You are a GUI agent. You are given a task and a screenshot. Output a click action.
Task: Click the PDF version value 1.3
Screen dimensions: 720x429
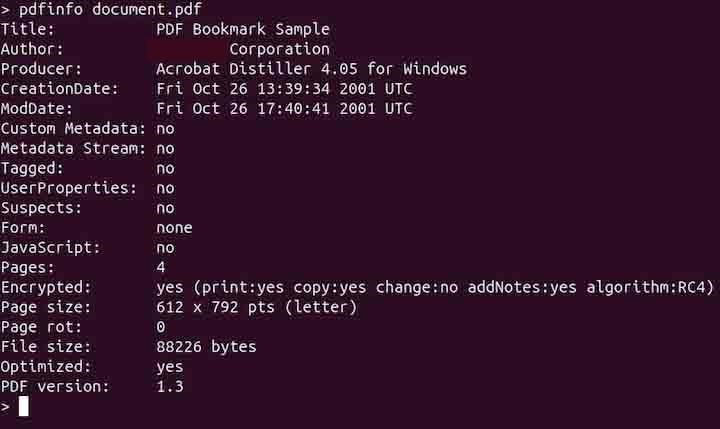click(x=170, y=386)
